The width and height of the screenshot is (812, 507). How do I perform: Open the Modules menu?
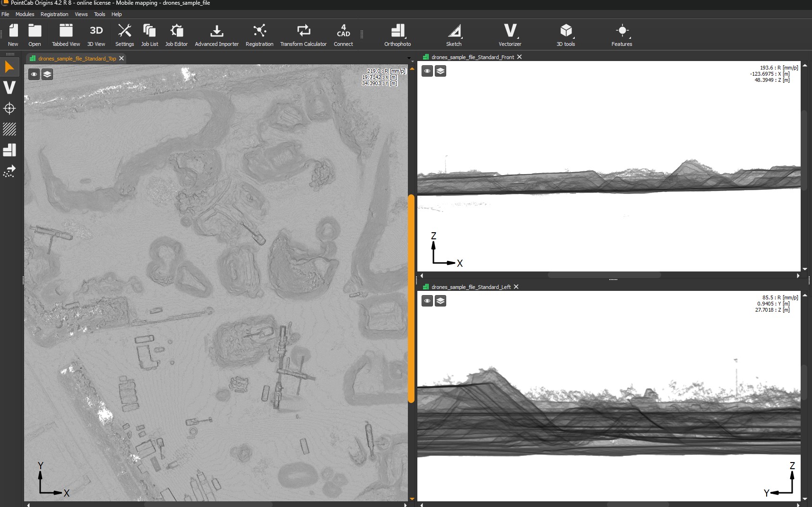[25, 14]
